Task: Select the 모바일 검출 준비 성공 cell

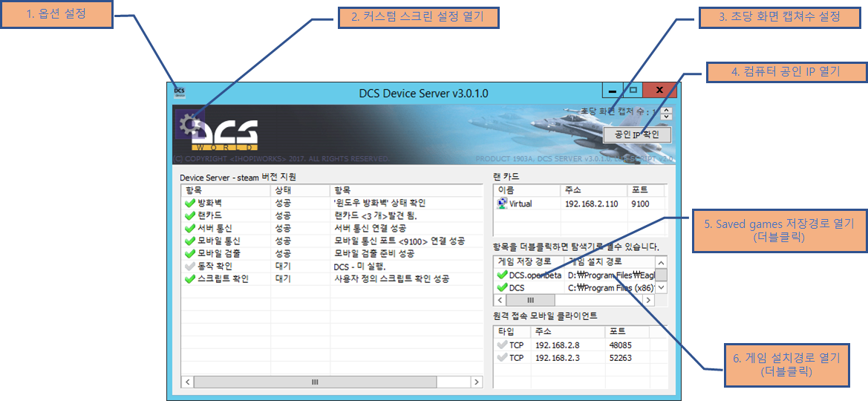Action: 374,254
